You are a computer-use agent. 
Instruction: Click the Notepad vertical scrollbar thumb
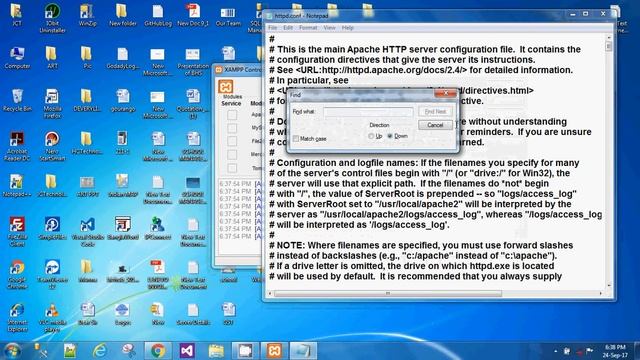pos(609,47)
